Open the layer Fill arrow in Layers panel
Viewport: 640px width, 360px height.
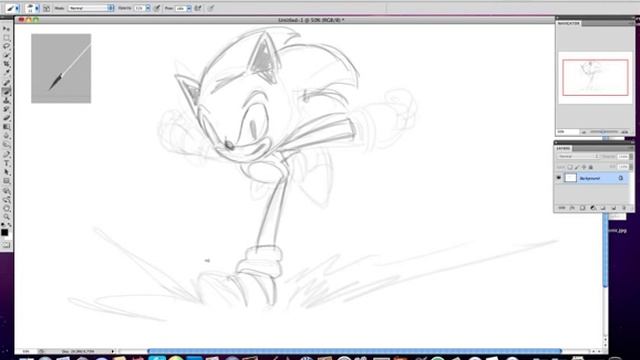[631, 167]
